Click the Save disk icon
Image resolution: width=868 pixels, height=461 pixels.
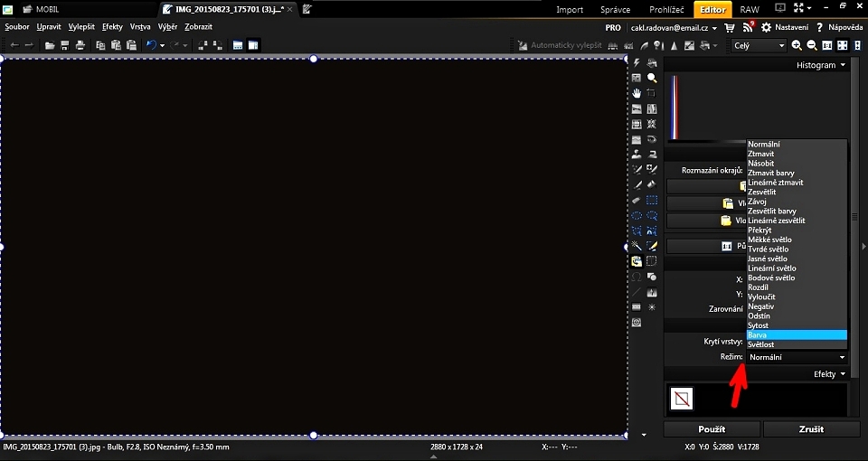(65, 45)
